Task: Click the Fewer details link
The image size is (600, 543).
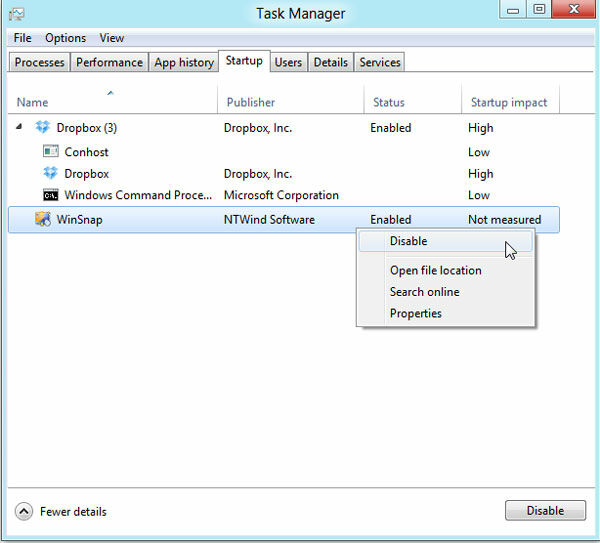Action: point(73,512)
